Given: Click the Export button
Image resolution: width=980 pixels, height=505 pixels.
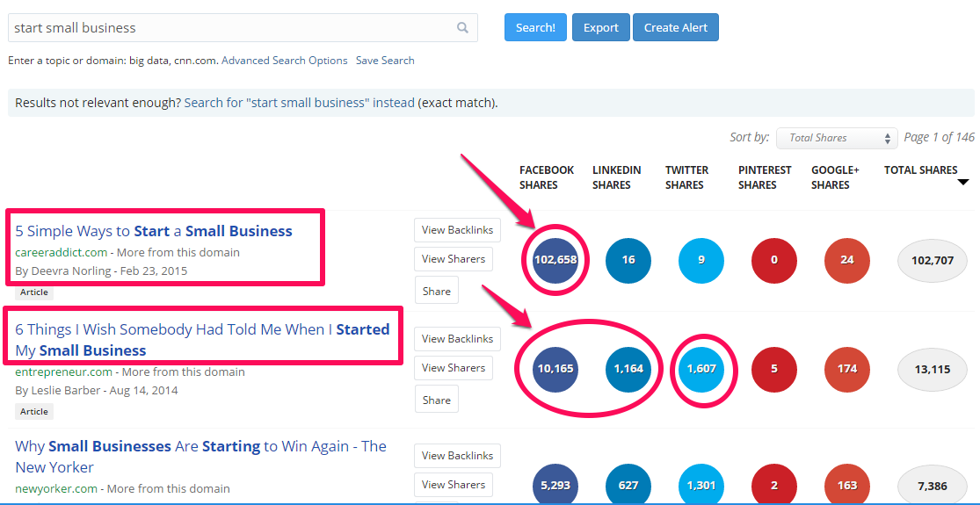Looking at the screenshot, I should tap(600, 27).
